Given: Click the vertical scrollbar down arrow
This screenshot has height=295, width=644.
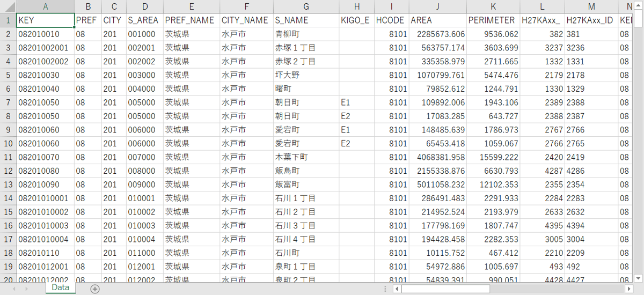Looking at the screenshot, I should (639, 278).
